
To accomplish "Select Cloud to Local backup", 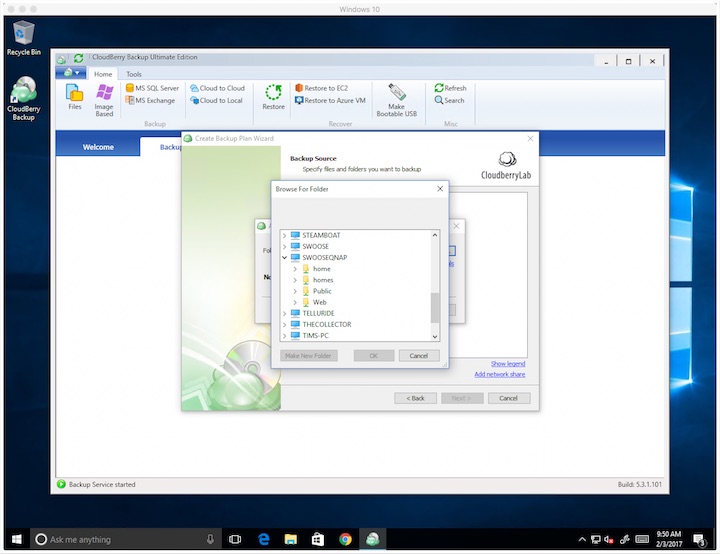I will 216,100.
